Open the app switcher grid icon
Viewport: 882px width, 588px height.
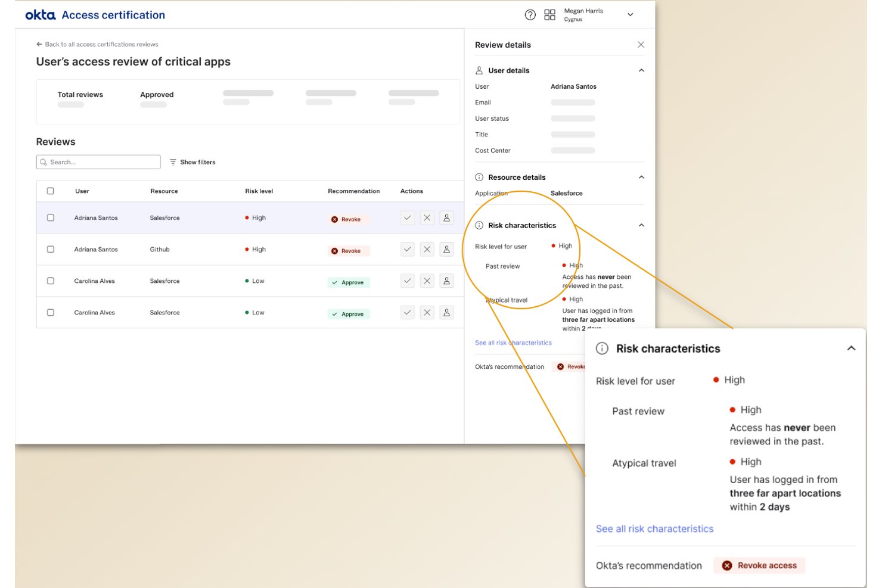(549, 15)
